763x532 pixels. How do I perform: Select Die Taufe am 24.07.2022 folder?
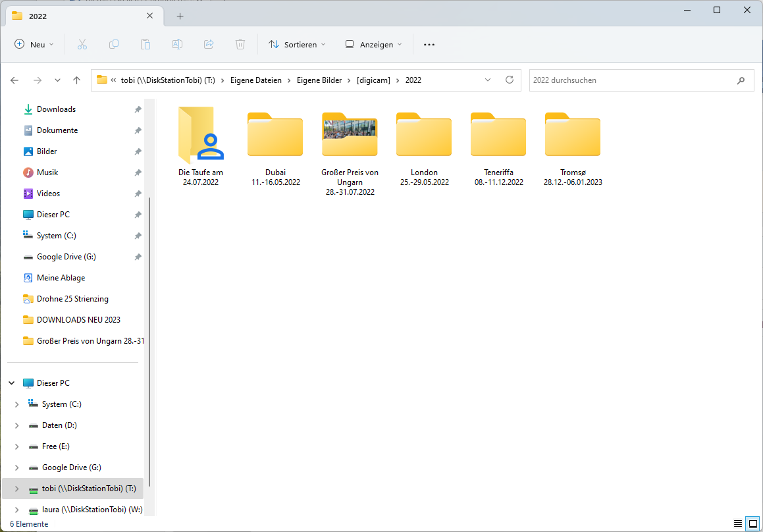201,146
